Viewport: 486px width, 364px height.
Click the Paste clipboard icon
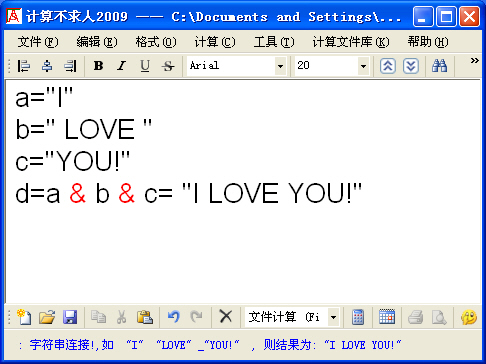pyautogui.click(x=145, y=317)
